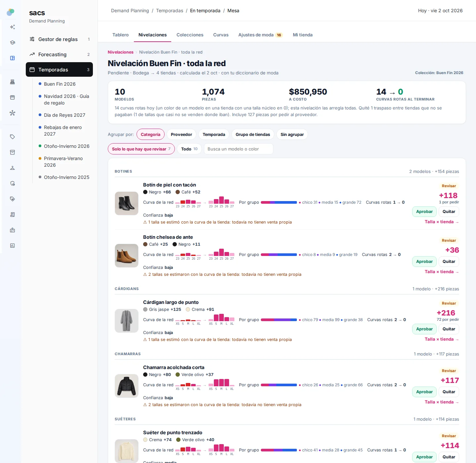Click the calendar icon beside Temporadas
Screen dimensions: 476x463
tap(32, 69)
